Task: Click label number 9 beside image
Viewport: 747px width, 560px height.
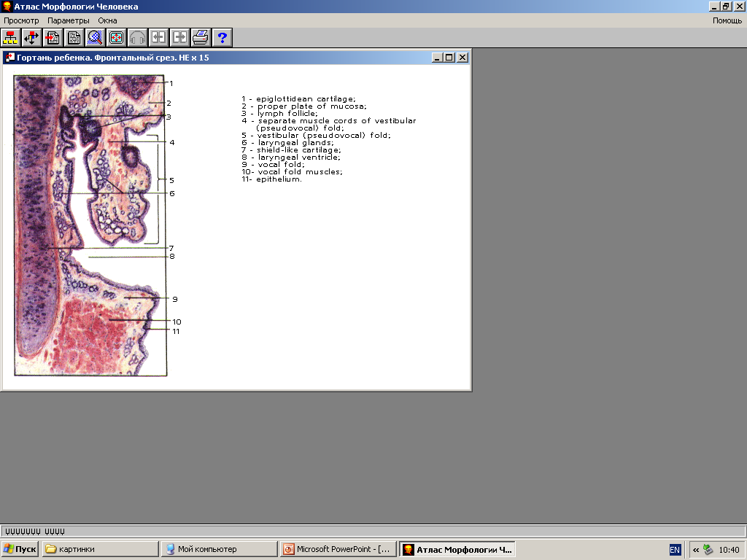Action: [175, 300]
